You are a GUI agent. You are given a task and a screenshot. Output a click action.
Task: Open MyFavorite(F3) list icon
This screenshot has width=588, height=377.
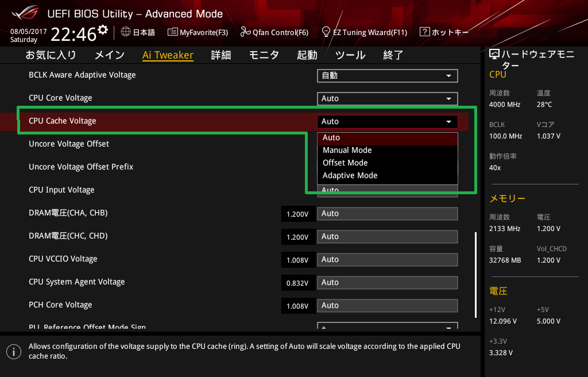click(172, 32)
